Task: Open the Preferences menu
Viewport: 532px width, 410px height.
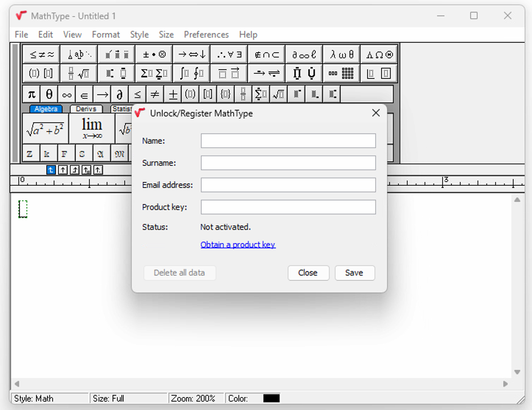Action: click(x=206, y=35)
